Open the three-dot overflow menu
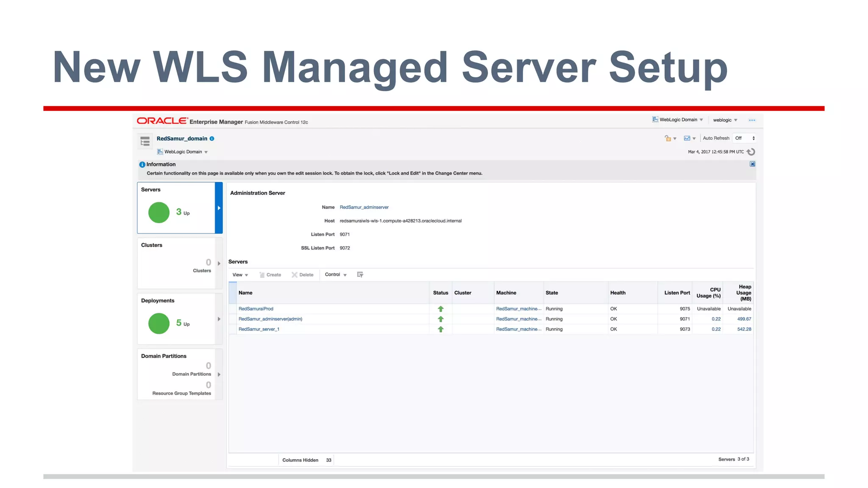The height and width of the screenshot is (488, 868). (x=752, y=120)
